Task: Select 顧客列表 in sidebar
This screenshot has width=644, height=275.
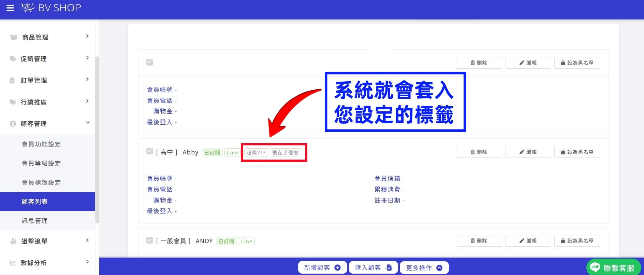Action: 47,202
